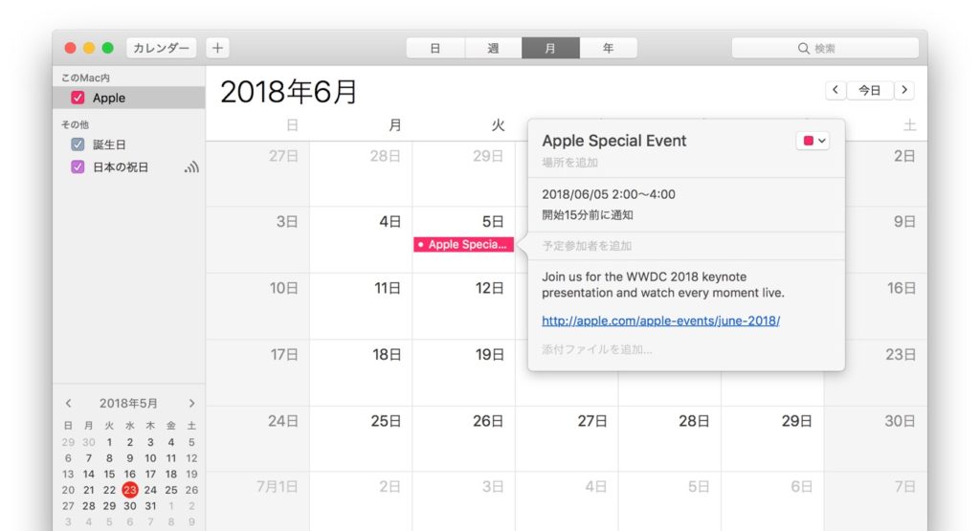Open the apple.com/apple-events/june-2018 link
980x531 pixels.
[x=660, y=321]
